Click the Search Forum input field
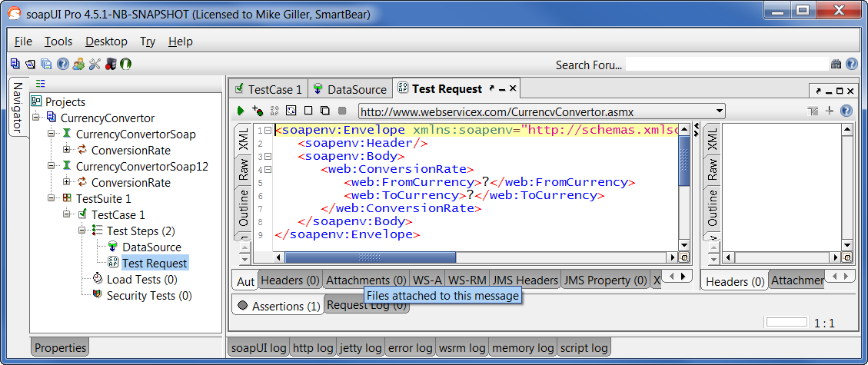The height and width of the screenshot is (365, 868). pyautogui.click(x=727, y=65)
